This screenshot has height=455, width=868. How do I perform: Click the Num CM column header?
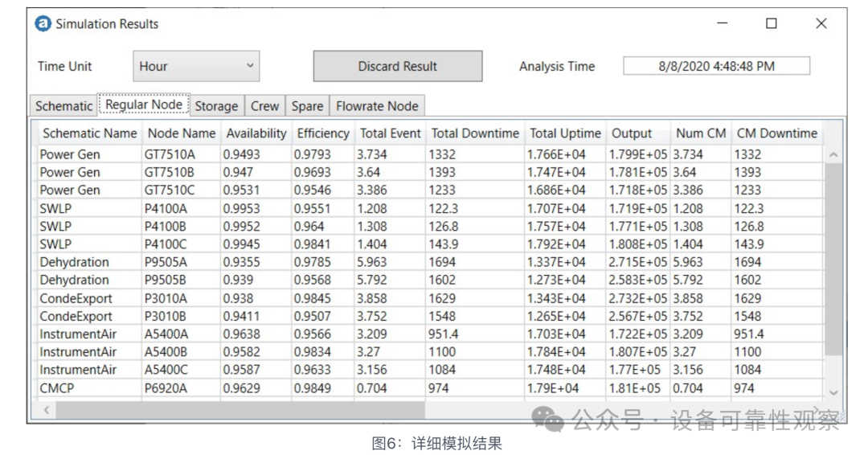coord(701,133)
